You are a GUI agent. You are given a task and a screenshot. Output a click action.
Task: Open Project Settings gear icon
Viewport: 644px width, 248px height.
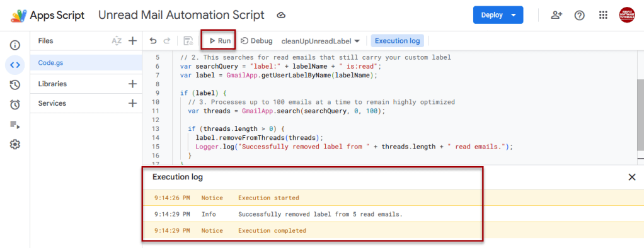pos(14,145)
